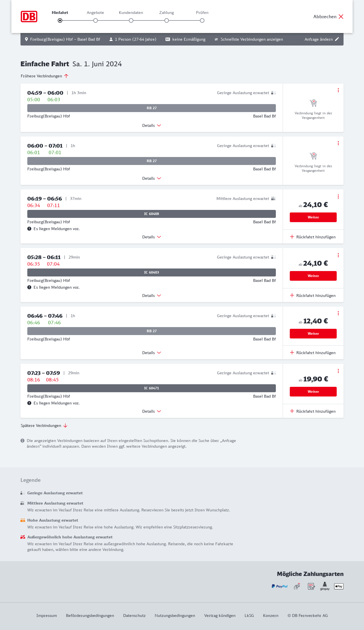Select the Zahlung step in progress bar
This screenshot has height=630, width=364.
click(167, 20)
